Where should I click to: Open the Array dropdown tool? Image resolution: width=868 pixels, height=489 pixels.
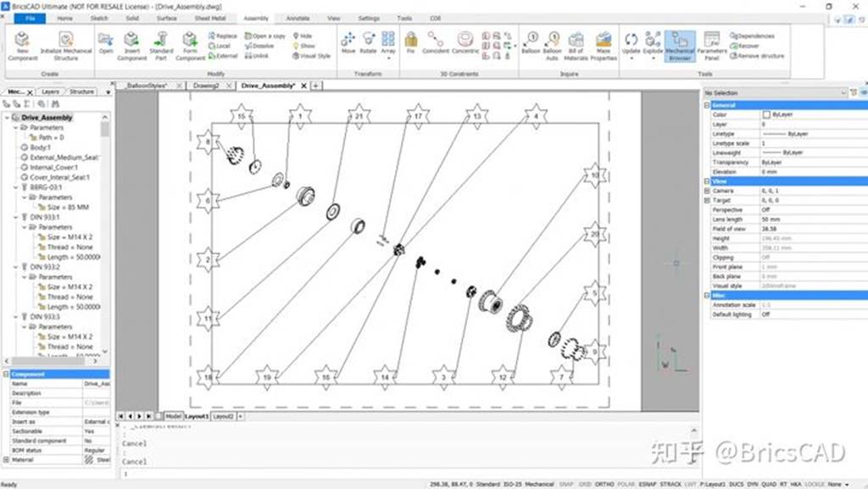(388, 44)
